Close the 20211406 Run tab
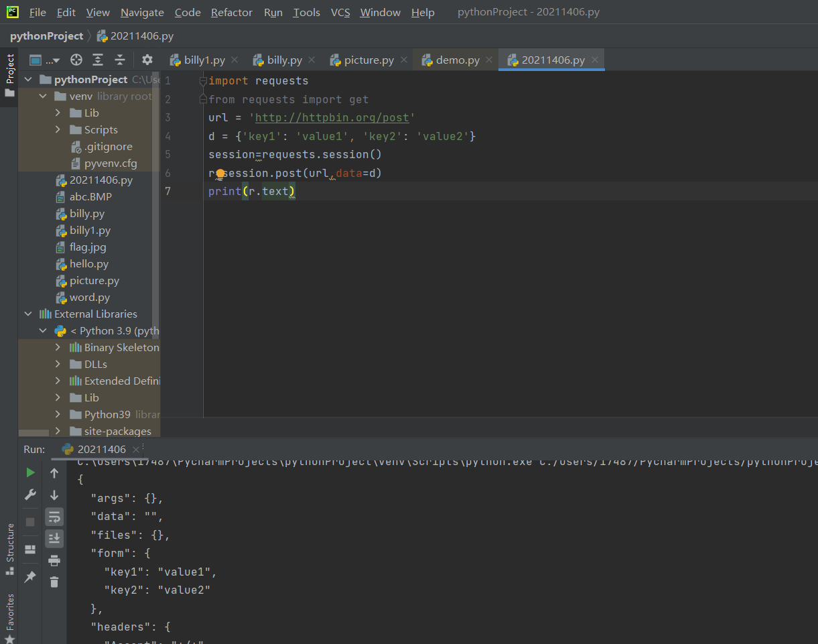818x644 pixels. pyautogui.click(x=135, y=449)
